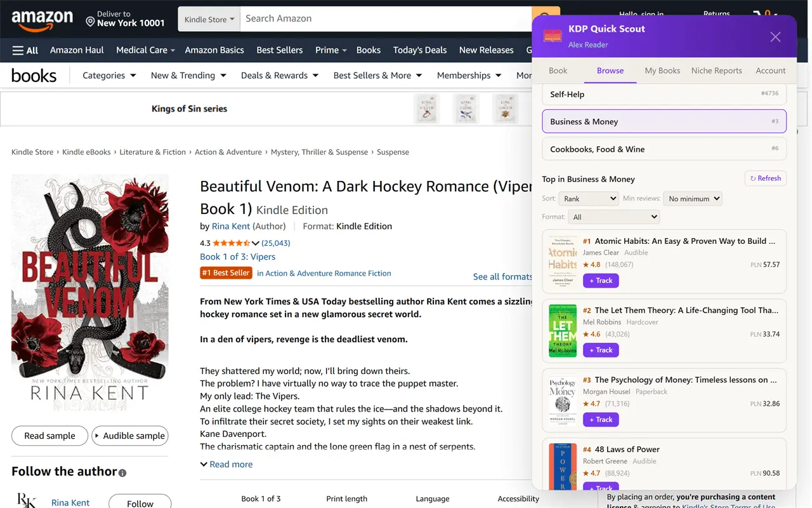Click the Amazon logo
812x508 pixels.
[42, 20]
